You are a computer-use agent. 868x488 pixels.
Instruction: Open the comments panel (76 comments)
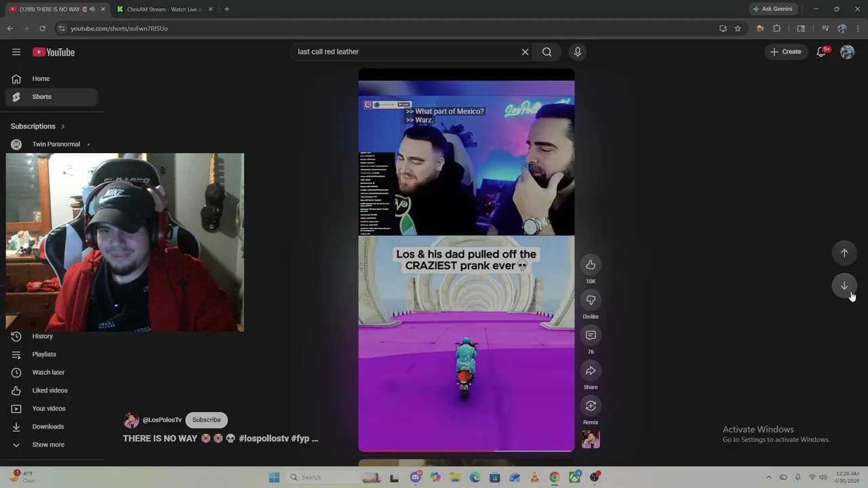click(591, 335)
